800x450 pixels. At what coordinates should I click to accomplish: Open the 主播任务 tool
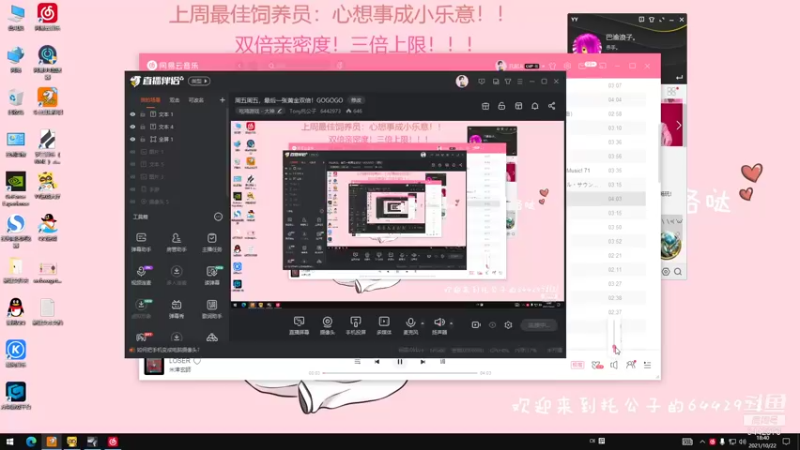tap(212, 242)
